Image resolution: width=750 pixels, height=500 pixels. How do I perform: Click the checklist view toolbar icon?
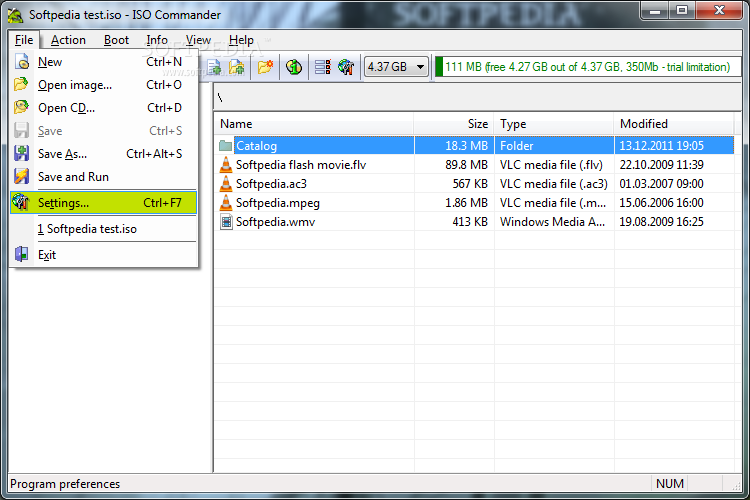pyautogui.click(x=322, y=67)
